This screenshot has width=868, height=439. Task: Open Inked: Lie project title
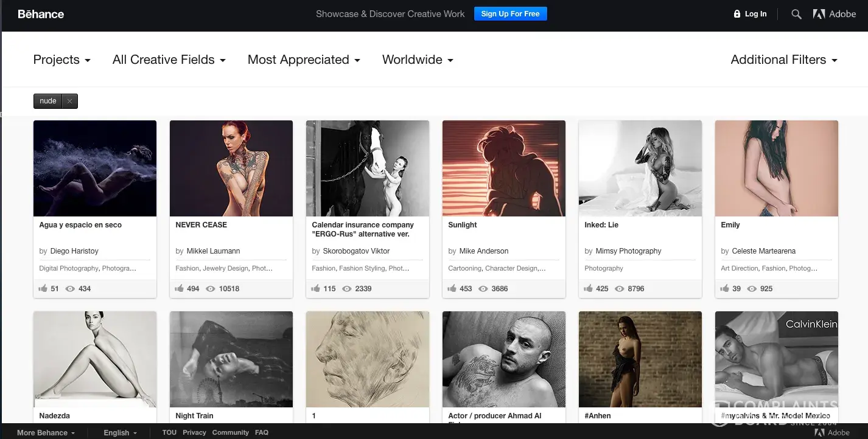pyautogui.click(x=601, y=225)
